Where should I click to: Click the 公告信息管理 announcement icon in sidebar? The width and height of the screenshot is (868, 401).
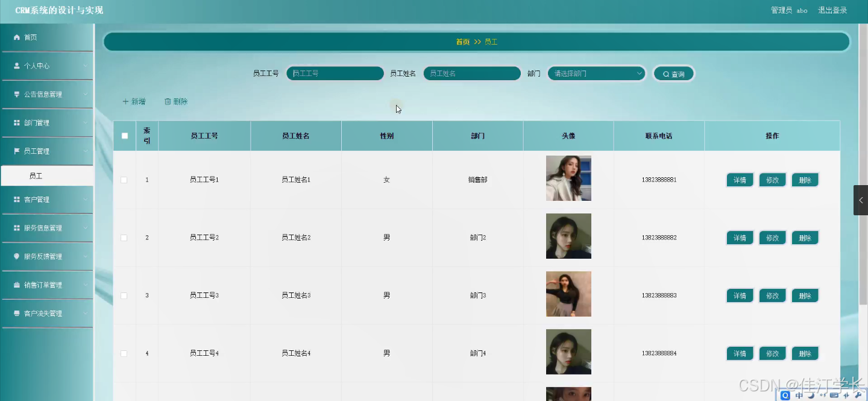pos(17,94)
